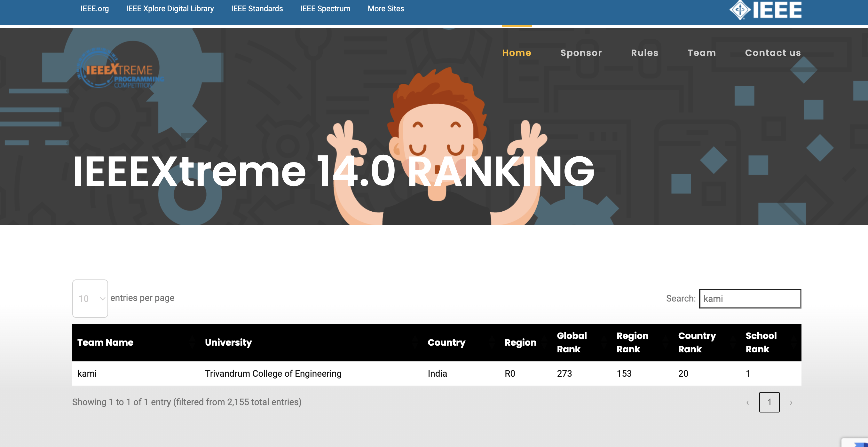Click the IEEEXtreme 14.0 RANKING heading
The image size is (868, 447).
click(334, 171)
